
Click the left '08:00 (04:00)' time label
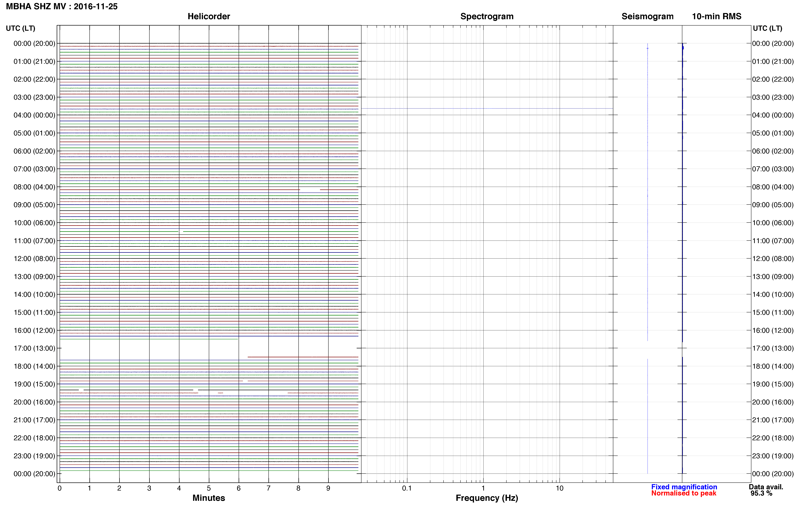coord(34,187)
